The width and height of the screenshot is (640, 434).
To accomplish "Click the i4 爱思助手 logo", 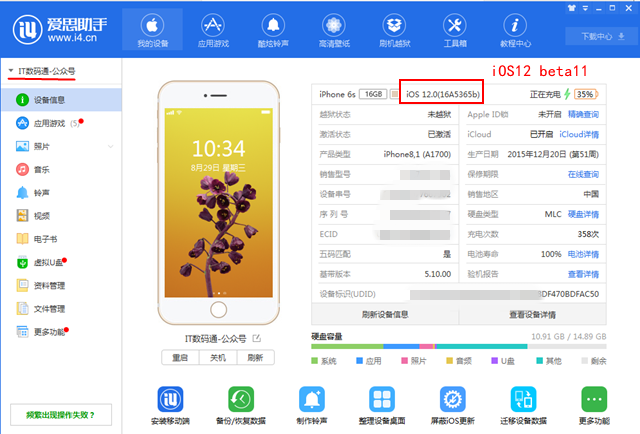I will click(60, 29).
